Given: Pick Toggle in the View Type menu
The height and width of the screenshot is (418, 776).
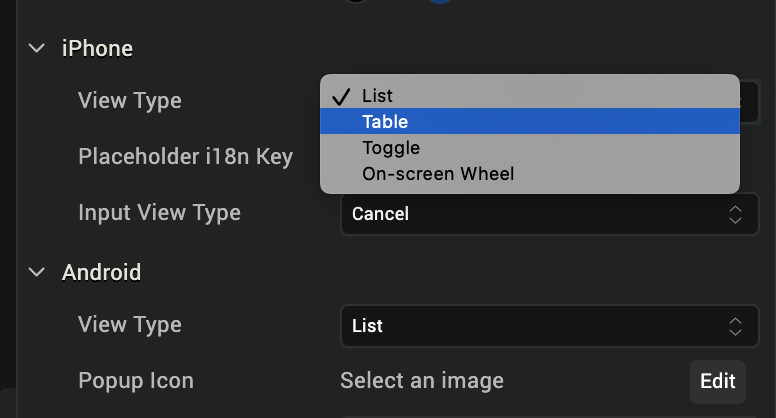Looking at the screenshot, I should [x=391, y=148].
